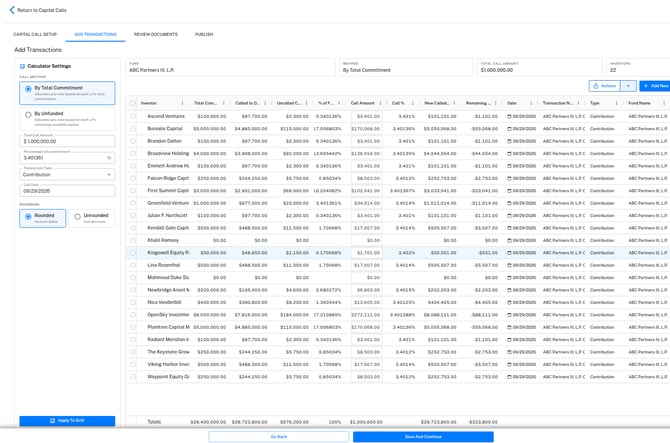
Task: Click the back arrow to Capital Calls
Action: point(12,10)
